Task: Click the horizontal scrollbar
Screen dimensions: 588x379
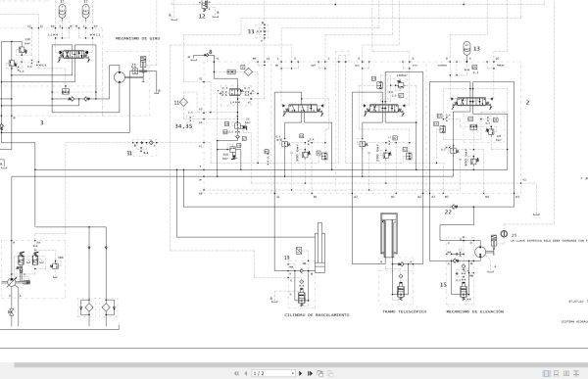Action: click(x=300, y=364)
